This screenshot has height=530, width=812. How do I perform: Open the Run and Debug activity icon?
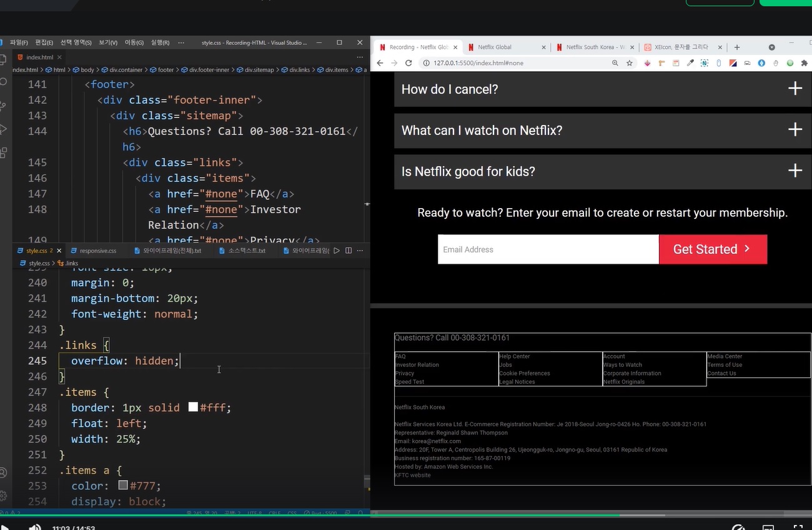point(3,129)
